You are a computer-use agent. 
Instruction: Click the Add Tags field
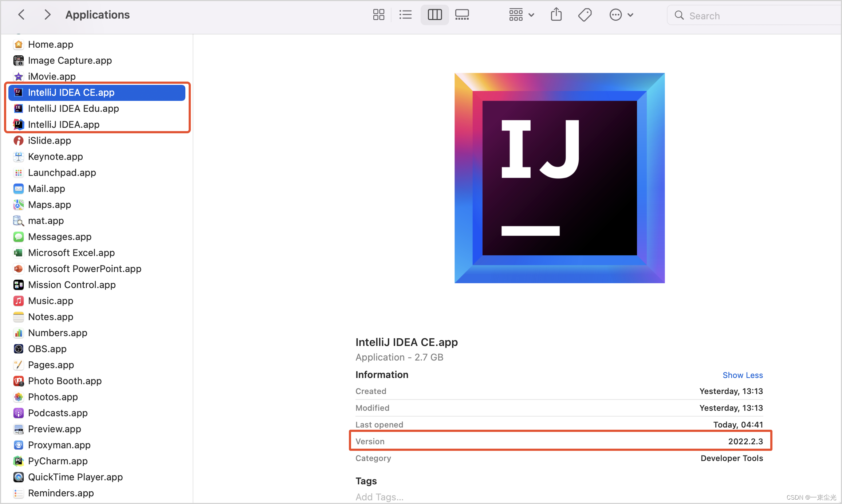(x=379, y=496)
